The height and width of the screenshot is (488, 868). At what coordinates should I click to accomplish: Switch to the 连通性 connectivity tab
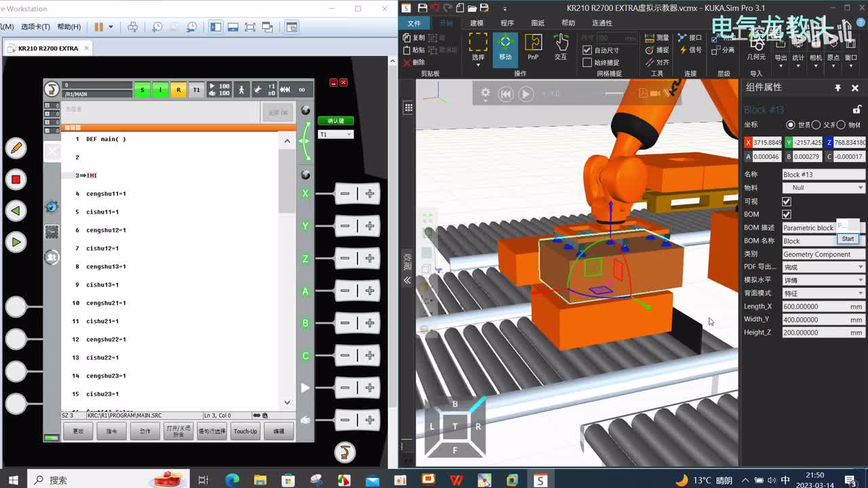coord(602,23)
